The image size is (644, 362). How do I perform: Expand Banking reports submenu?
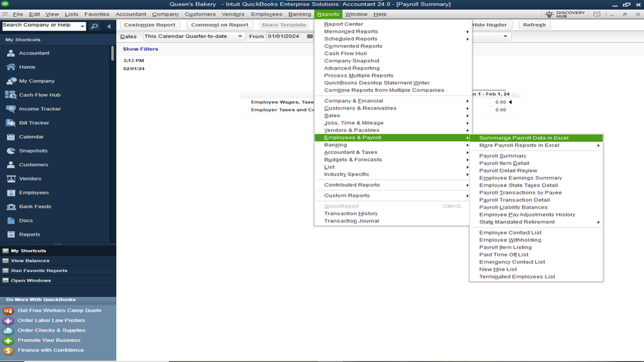(x=392, y=145)
